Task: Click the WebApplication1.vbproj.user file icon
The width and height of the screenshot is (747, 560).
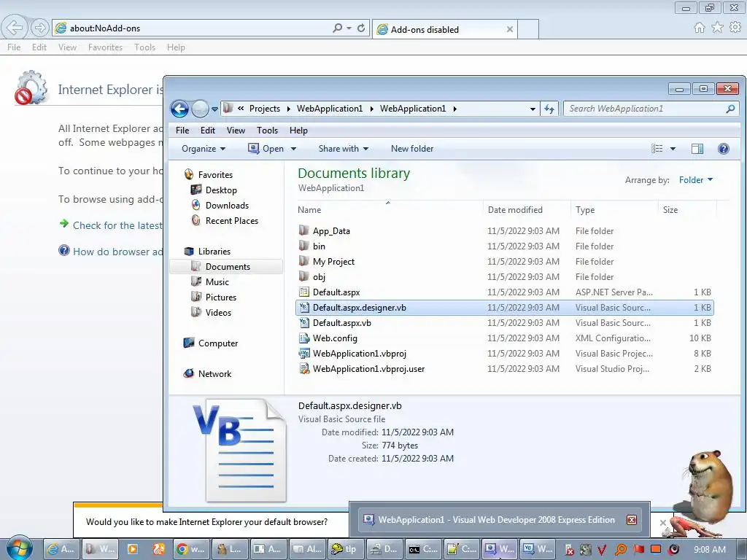Action: [x=304, y=368]
